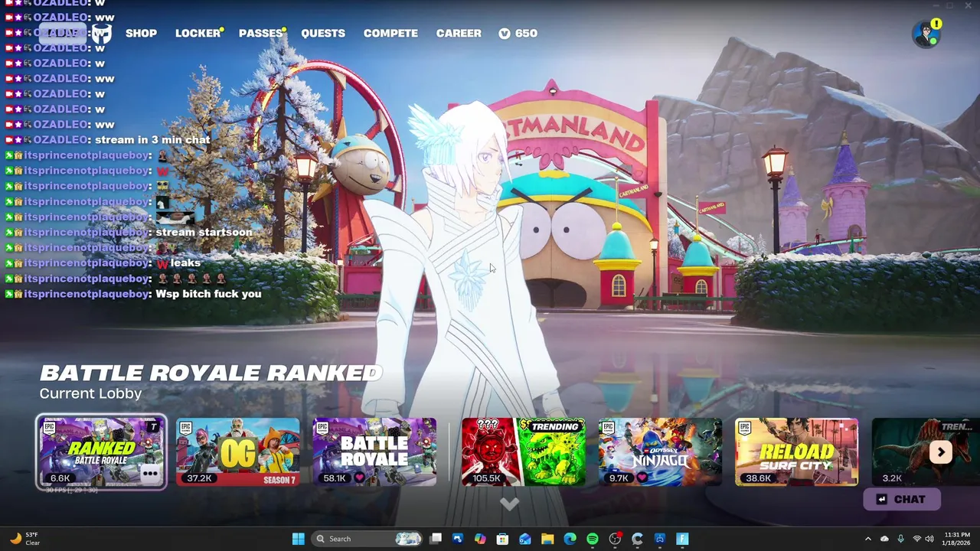Image resolution: width=980 pixels, height=551 pixels.
Task: Open the gray C app in the taskbar
Action: click(x=637, y=539)
